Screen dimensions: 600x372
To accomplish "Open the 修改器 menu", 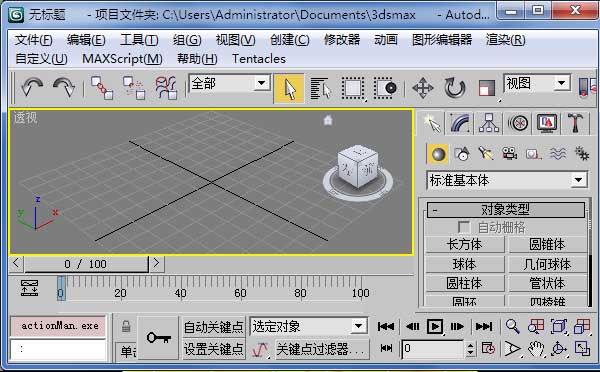I will pyautogui.click(x=342, y=40).
